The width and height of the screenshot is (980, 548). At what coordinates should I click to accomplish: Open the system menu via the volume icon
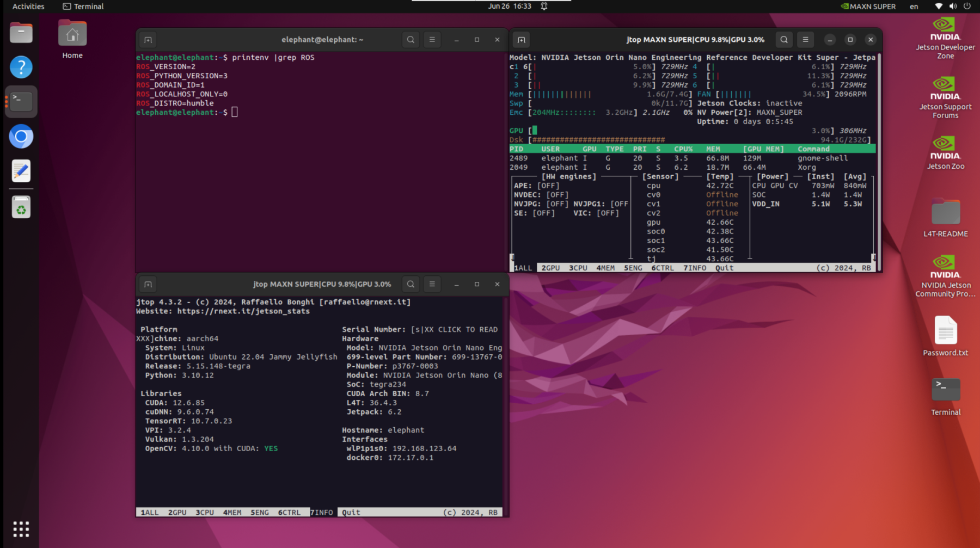point(953,7)
